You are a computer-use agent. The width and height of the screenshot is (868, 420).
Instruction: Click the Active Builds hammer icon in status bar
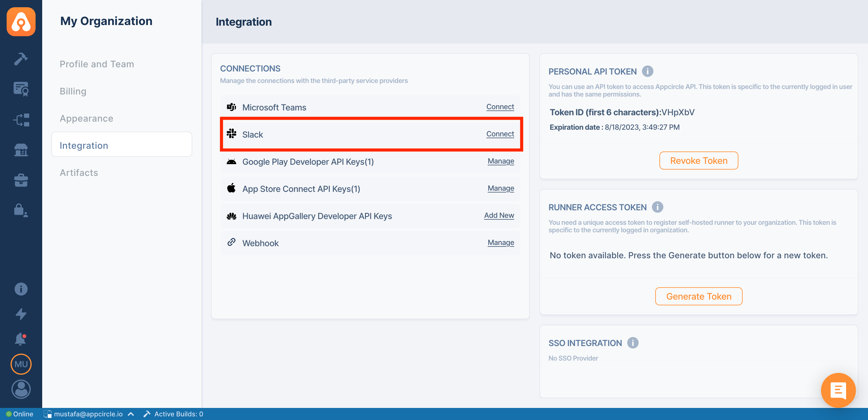(147, 414)
